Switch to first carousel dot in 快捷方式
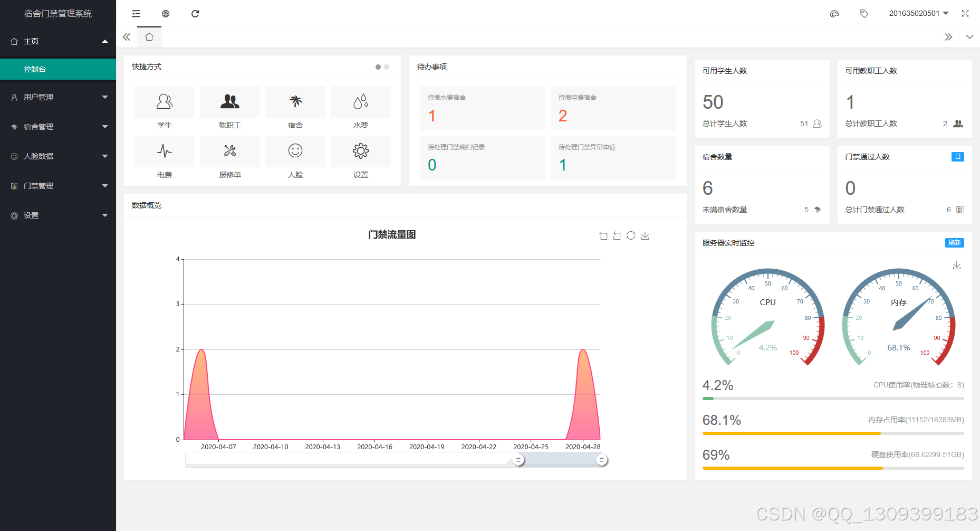Viewport: 980px width, 531px height. click(x=378, y=67)
